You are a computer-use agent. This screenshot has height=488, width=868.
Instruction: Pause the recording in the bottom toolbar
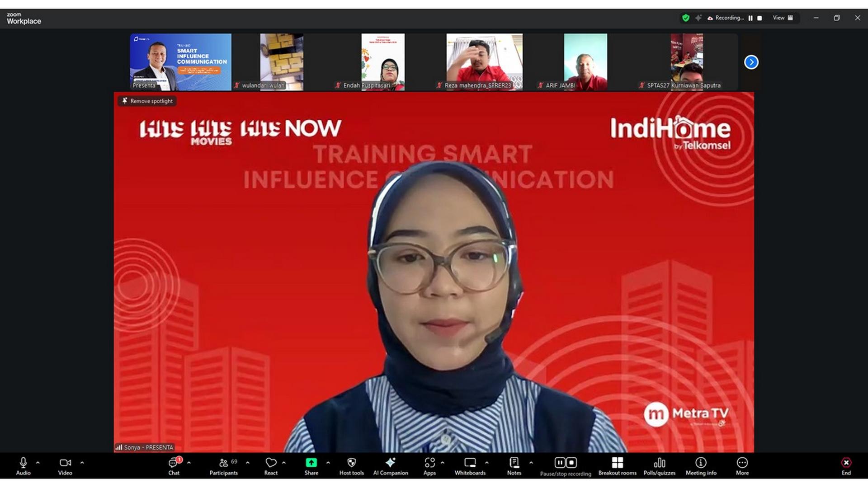pyautogui.click(x=560, y=462)
